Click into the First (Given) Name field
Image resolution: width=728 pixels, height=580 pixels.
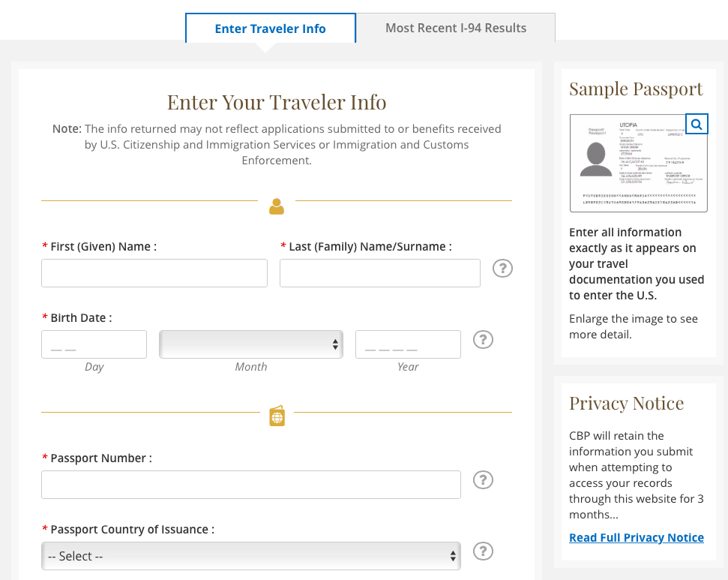pos(154,273)
